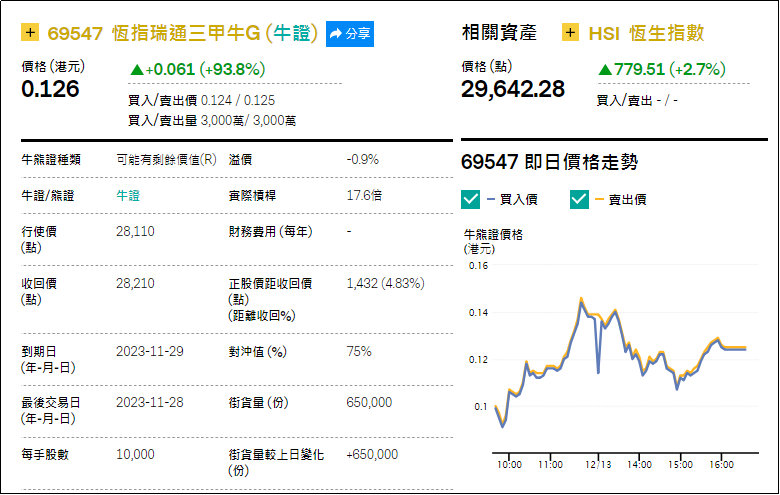Select bid/ask price 0.124 / 0.125
This screenshot has height=495, width=780.
coord(238,100)
